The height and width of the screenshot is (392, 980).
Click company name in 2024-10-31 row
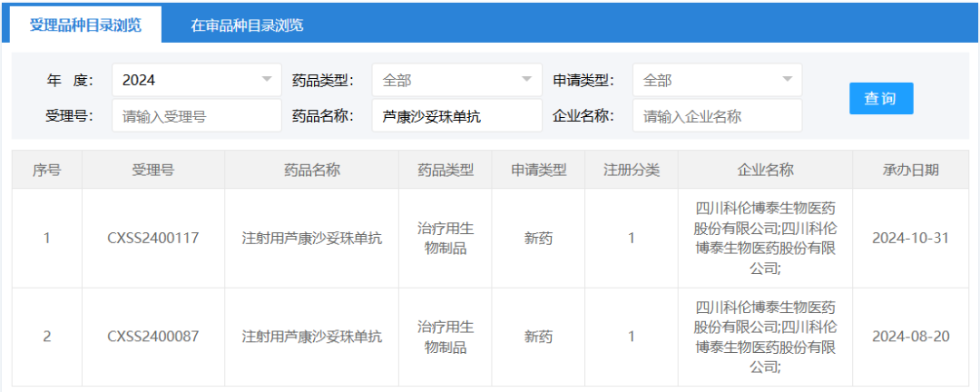click(765, 239)
